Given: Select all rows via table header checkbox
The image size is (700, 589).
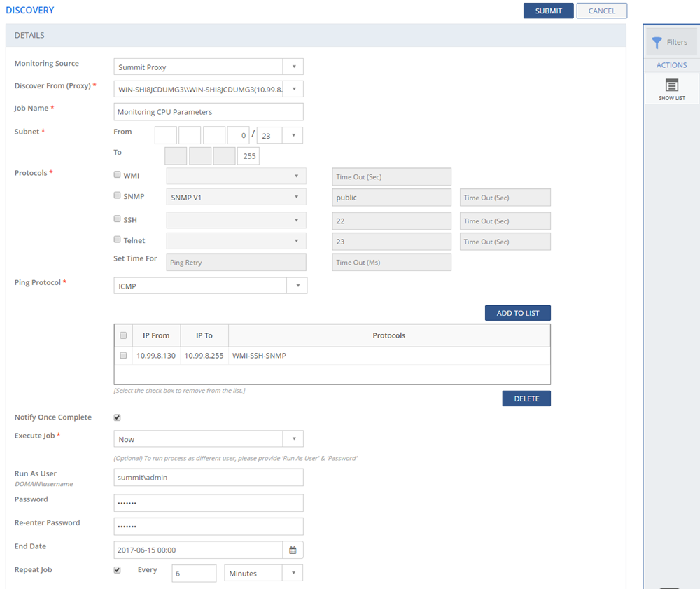Looking at the screenshot, I should tap(123, 335).
